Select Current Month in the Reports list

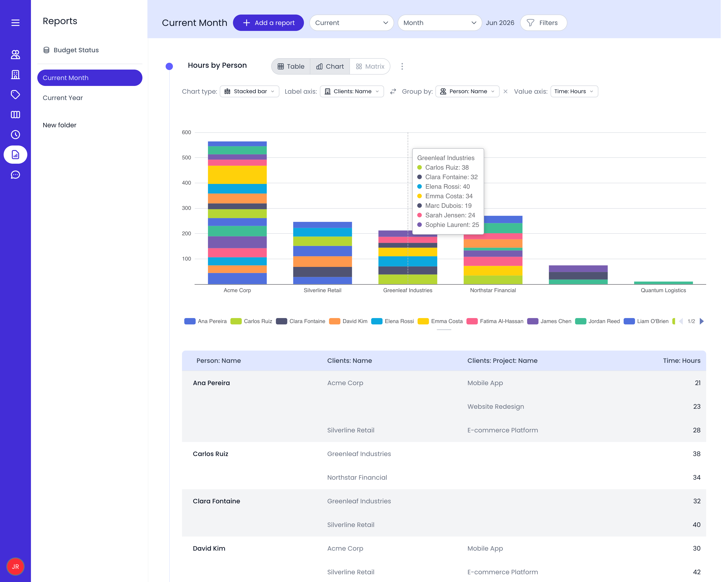click(89, 78)
